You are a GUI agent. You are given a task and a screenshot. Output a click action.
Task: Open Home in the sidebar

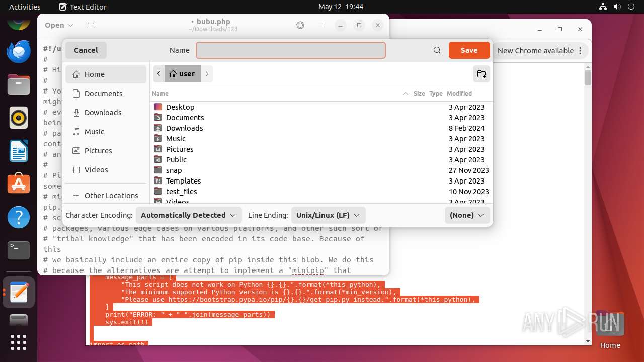coord(106,74)
